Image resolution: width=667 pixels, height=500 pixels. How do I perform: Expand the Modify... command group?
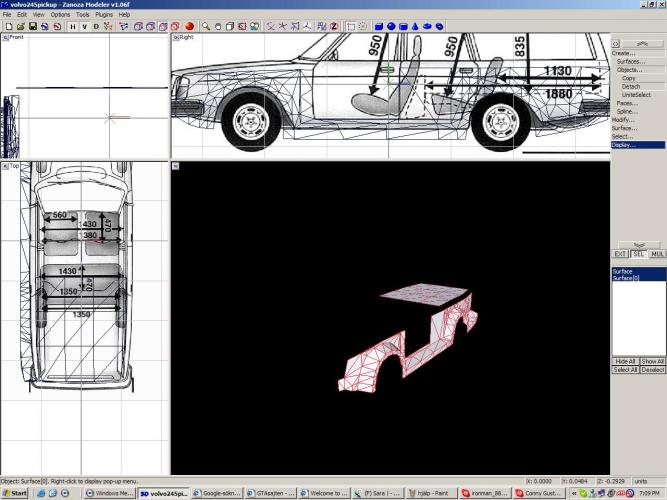[x=623, y=120]
